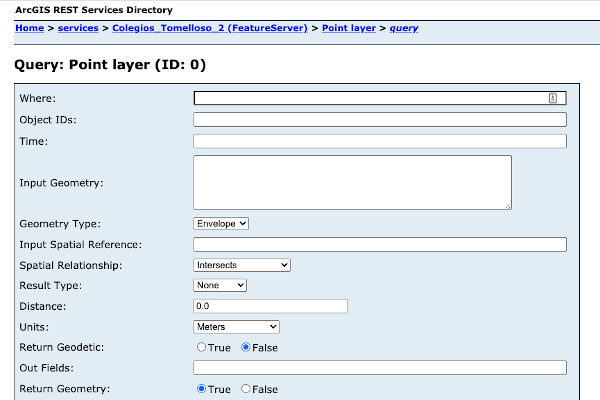Open the Result Type dropdown
600x400 pixels.
(x=219, y=285)
